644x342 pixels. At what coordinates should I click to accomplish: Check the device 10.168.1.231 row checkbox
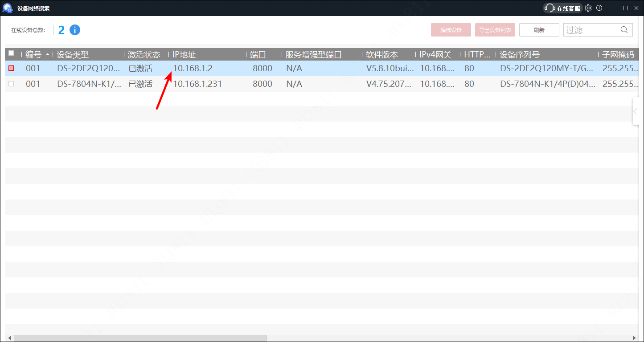11,84
